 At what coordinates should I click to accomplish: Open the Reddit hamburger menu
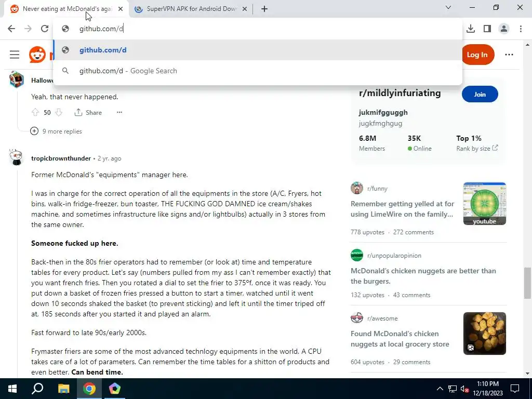tap(15, 55)
